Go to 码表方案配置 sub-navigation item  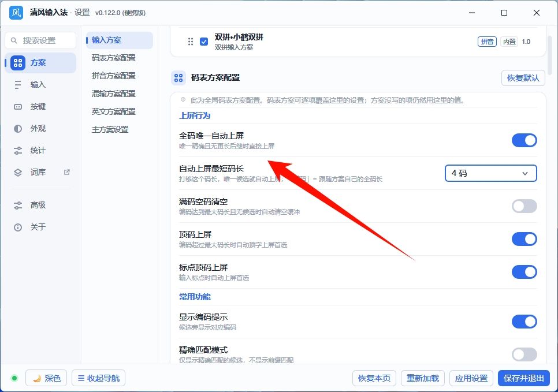pyautogui.click(x=120, y=58)
